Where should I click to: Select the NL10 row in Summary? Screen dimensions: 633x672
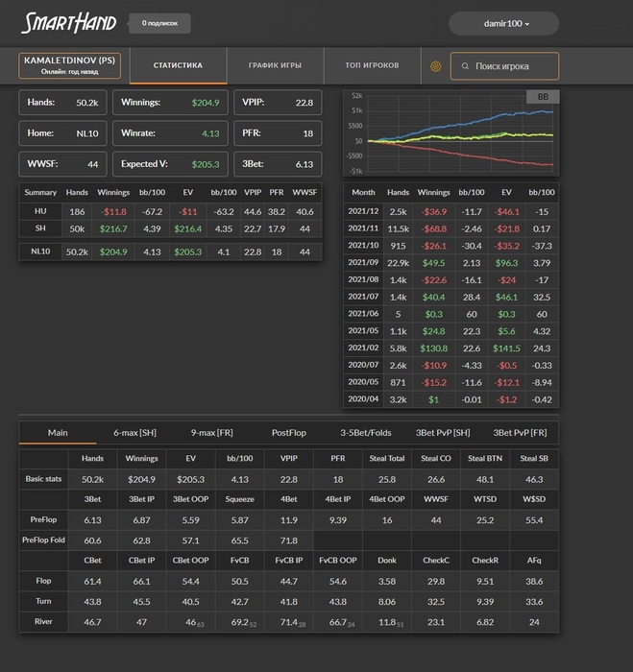coord(170,252)
